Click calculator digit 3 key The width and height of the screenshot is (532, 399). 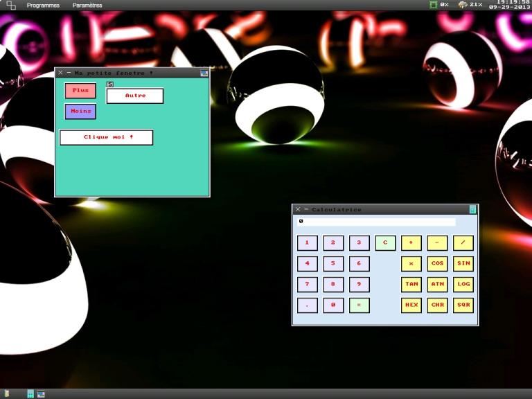click(x=360, y=243)
